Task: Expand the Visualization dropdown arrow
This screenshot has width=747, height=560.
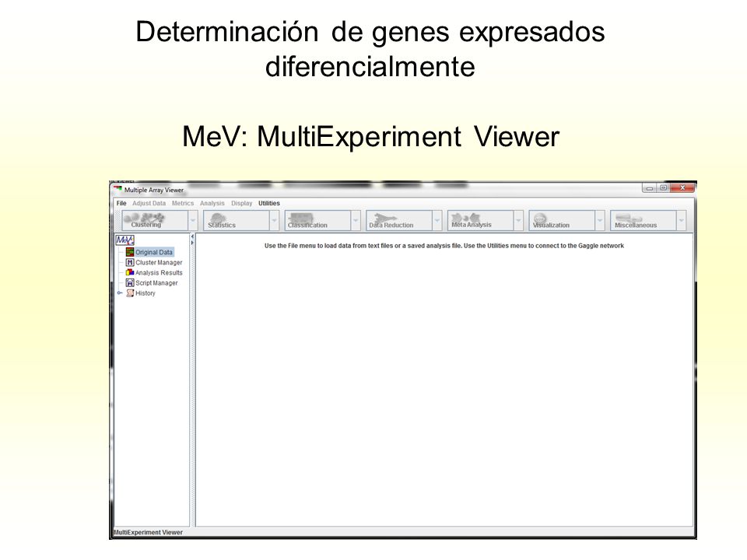Action: (600, 220)
